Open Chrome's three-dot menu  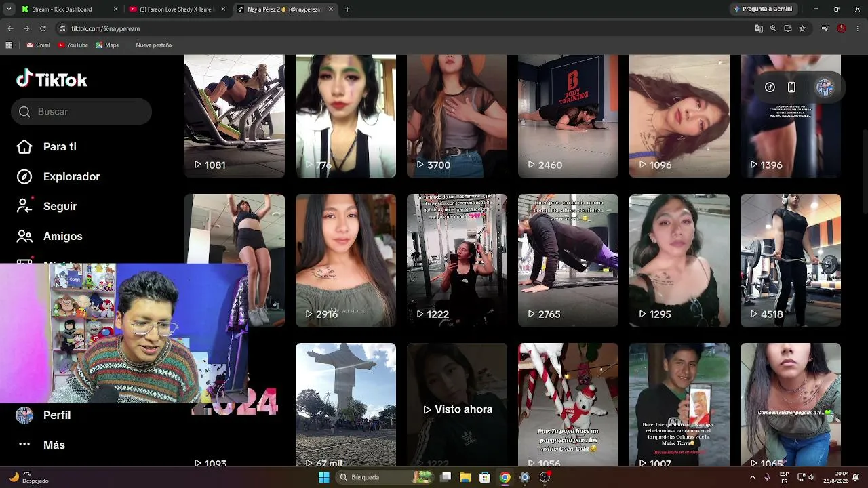coord(858,28)
